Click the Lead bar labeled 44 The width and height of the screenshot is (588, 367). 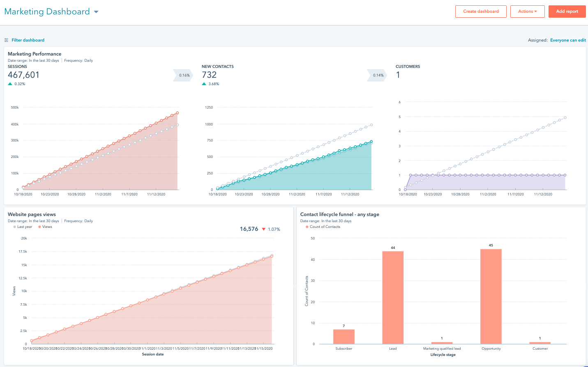click(393, 296)
